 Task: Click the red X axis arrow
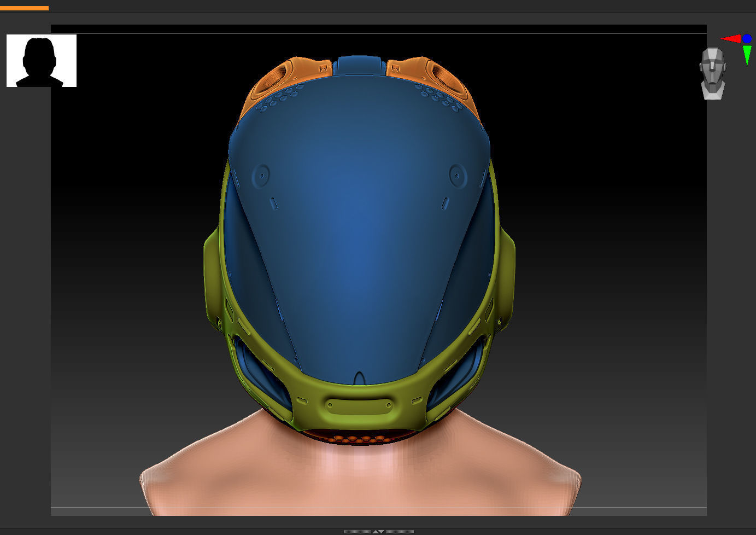730,38
